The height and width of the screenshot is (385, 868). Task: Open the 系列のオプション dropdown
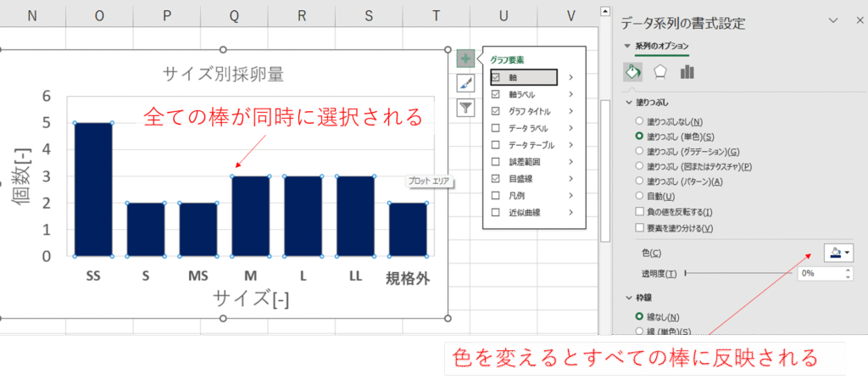click(x=657, y=46)
